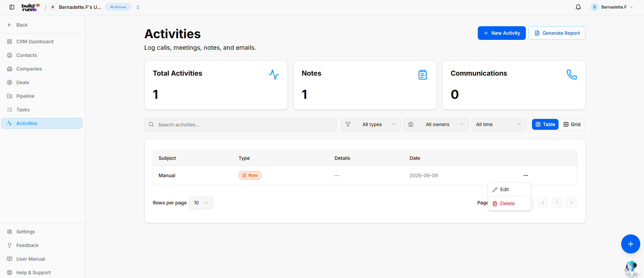Expand the Bernadette.F account menu
The width and height of the screenshot is (644, 278).
coord(612,7)
